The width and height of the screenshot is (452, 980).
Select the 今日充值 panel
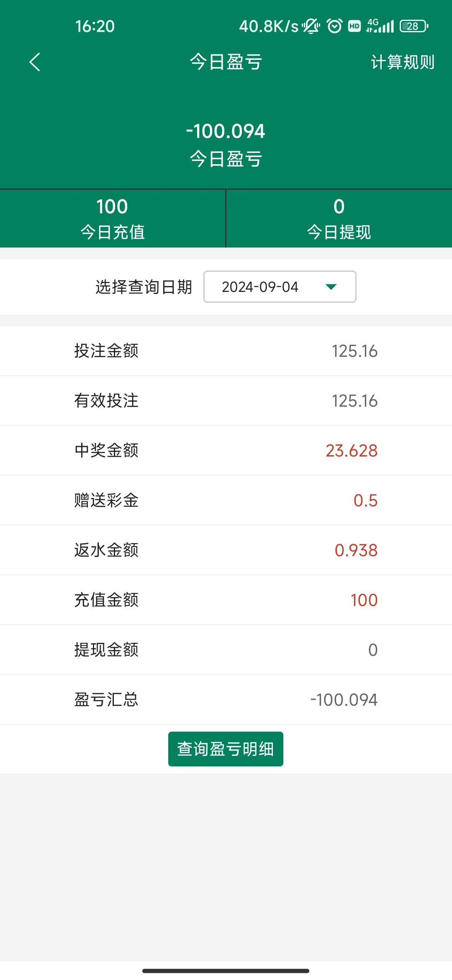[112, 219]
